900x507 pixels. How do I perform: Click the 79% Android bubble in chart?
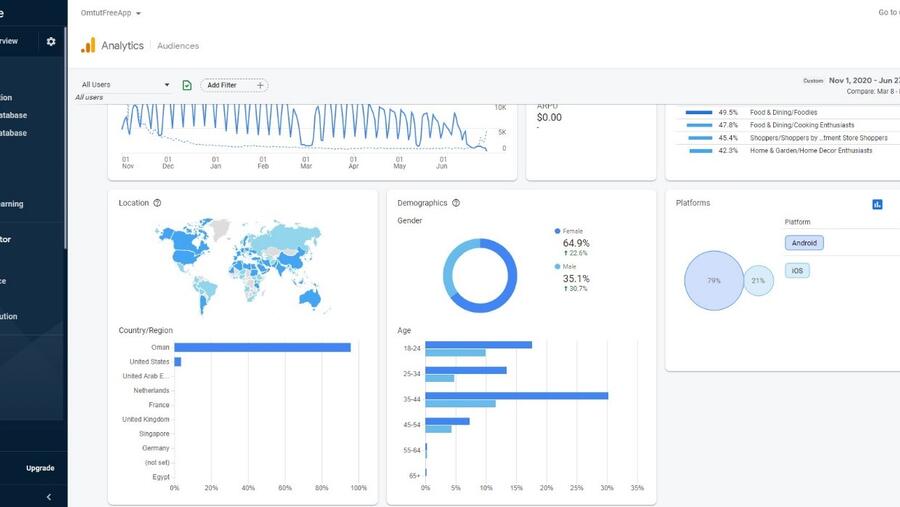pos(713,281)
